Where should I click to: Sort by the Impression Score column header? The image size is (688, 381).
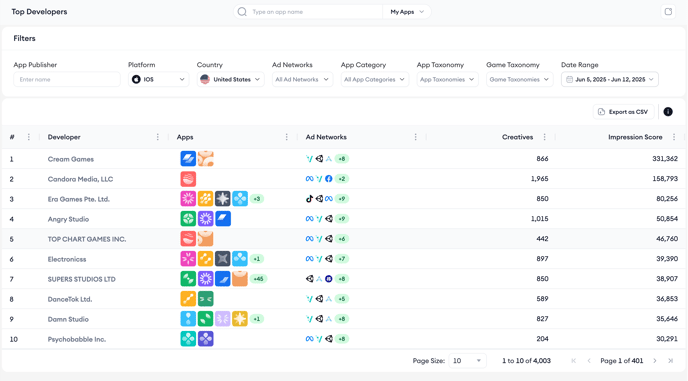tap(635, 137)
